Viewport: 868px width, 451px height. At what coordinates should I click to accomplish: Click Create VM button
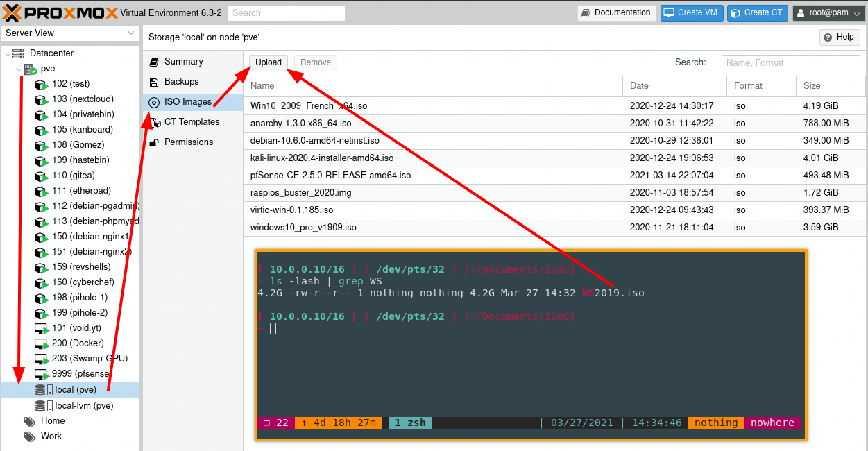tap(692, 12)
